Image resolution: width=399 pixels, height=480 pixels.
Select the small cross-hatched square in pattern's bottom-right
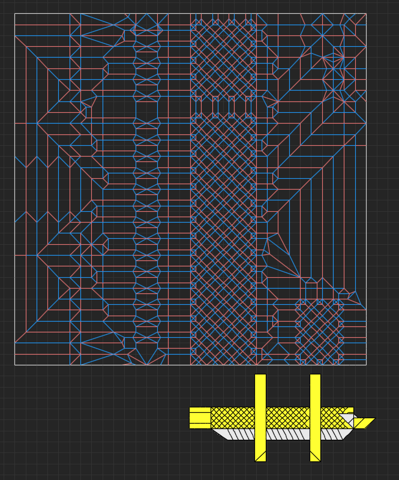point(319,332)
